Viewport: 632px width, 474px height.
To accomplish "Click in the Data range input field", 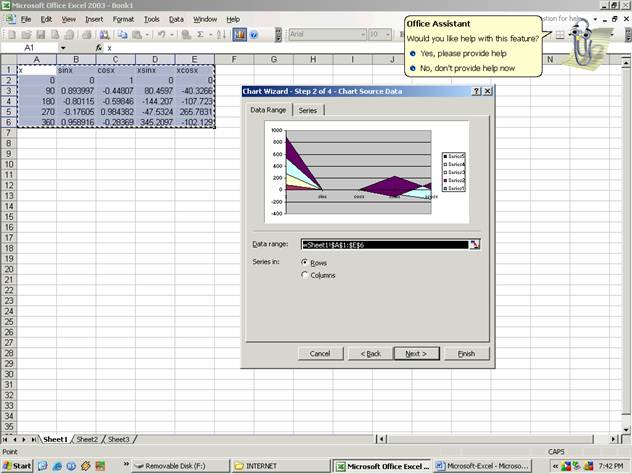I will click(x=385, y=244).
